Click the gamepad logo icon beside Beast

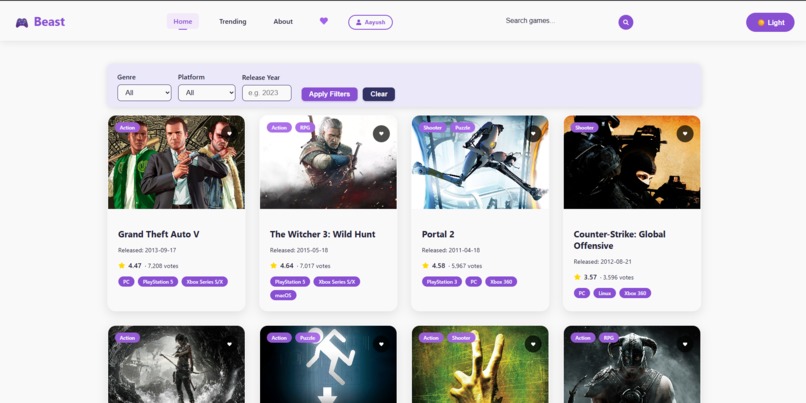tap(22, 23)
